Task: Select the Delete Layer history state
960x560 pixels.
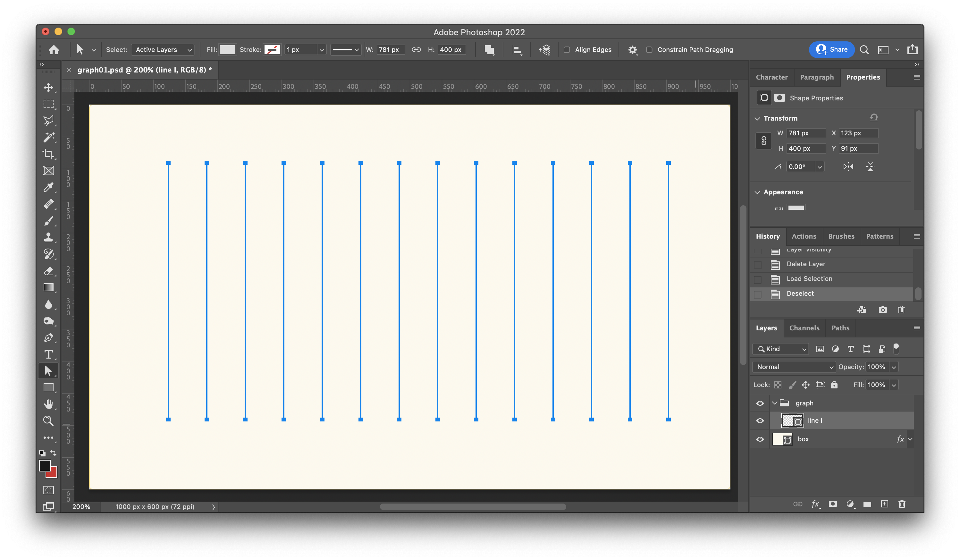Action: tap(806, 264)
